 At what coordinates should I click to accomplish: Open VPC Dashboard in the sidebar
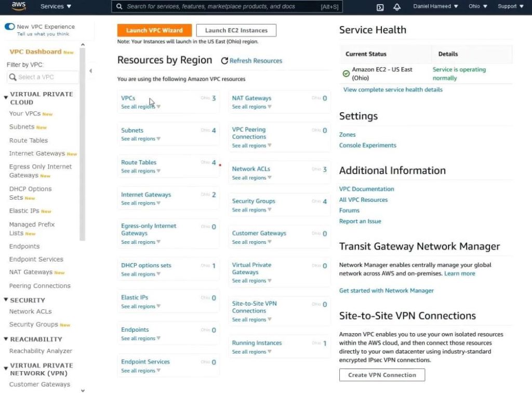pos(36,51)
